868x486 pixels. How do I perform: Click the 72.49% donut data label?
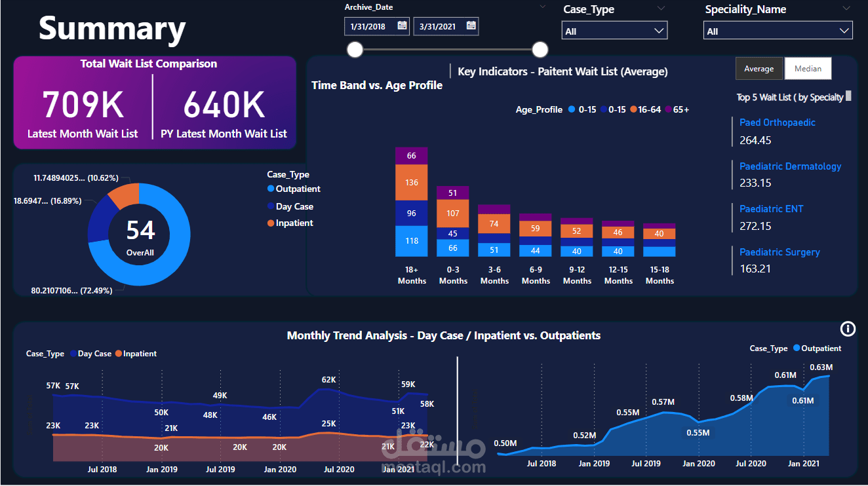click(x=71, y=290)
